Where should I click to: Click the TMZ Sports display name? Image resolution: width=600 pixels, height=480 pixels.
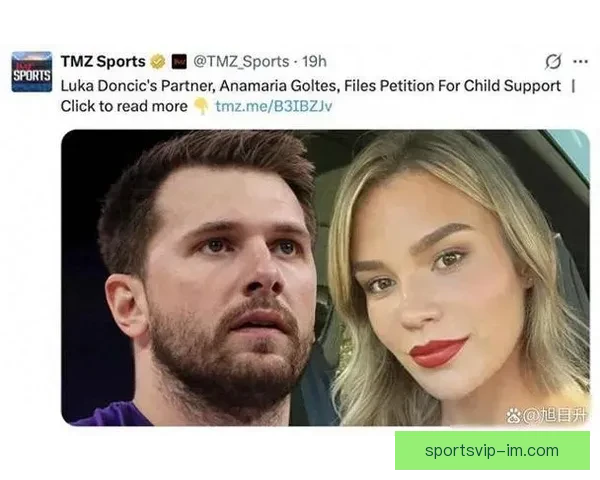click(103, 62)
